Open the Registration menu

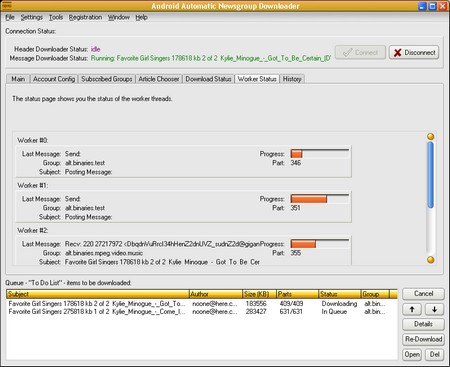(x=85, y=17)
